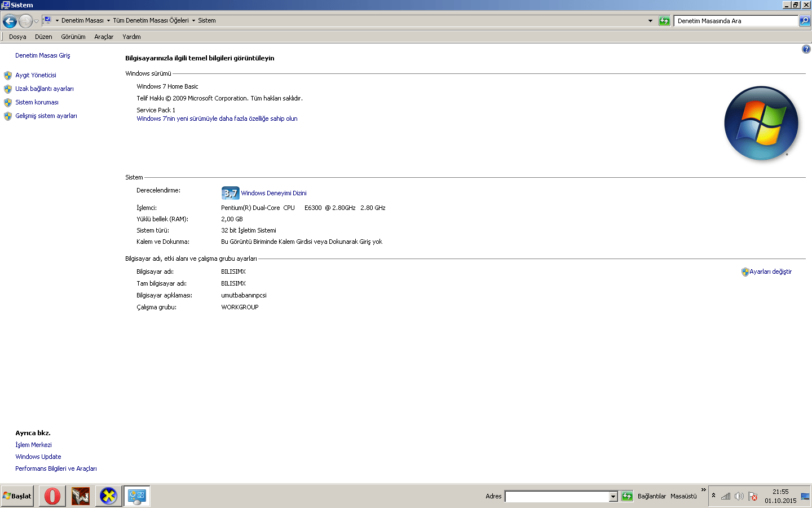Click the blue help question mark icon
This screenshot has height=508, width=812.
[x=806, y=49]
